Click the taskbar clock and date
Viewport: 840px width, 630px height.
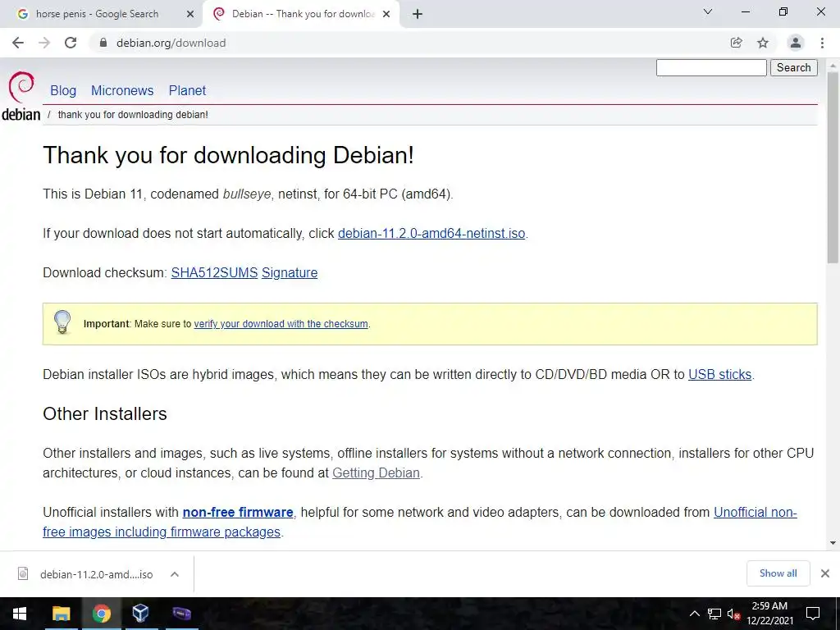(x=769, y=614)
